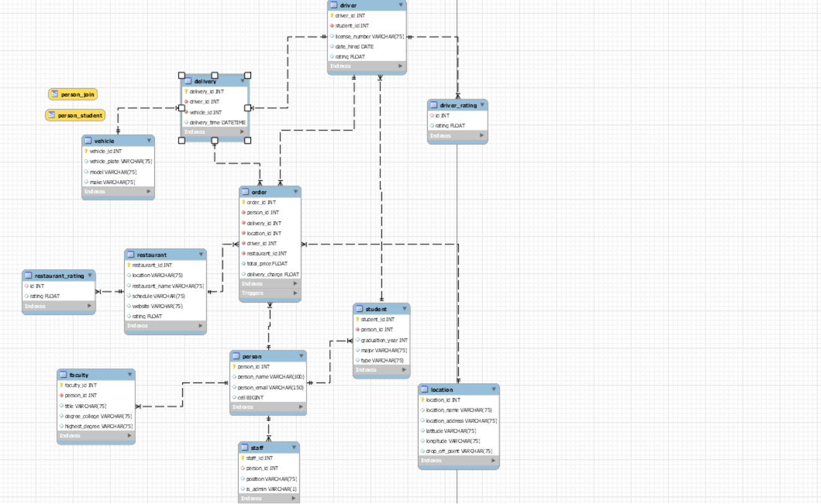Click the yellow key icon beside delivery_id in delivery

185,91
